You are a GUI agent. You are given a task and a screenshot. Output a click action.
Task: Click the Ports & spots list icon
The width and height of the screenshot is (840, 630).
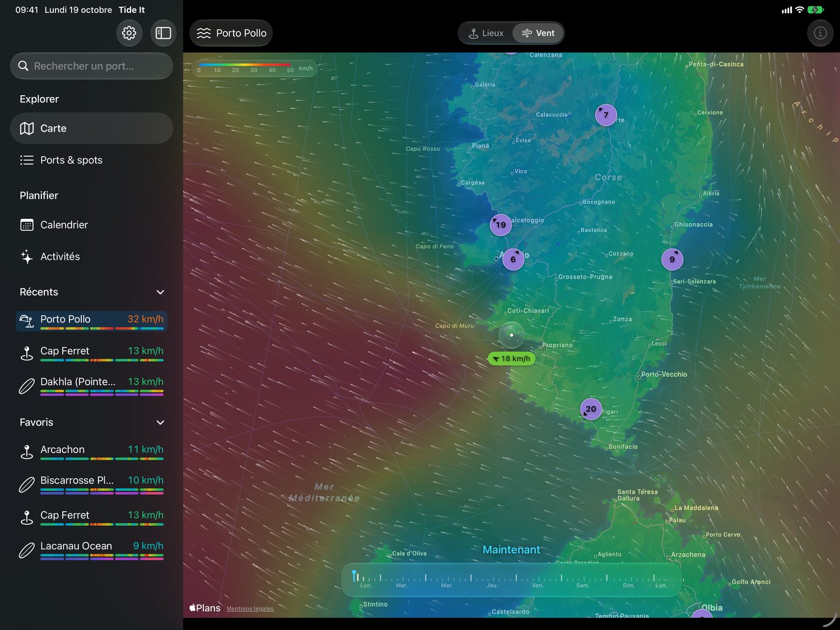27,160
